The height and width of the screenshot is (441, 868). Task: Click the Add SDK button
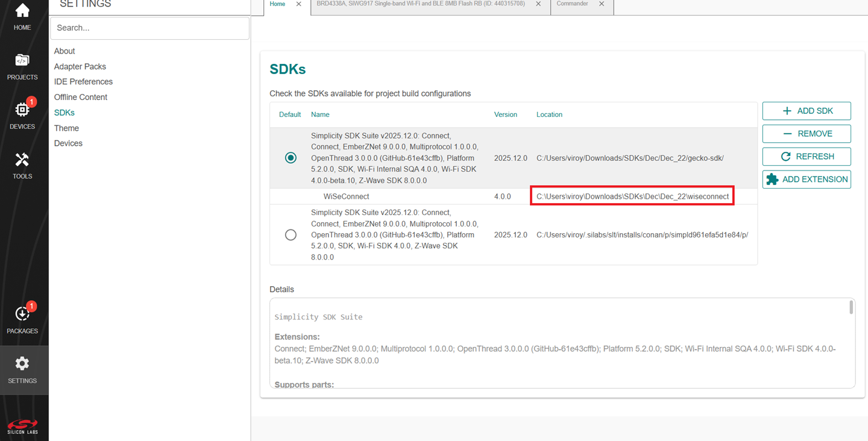click(807, 111)
